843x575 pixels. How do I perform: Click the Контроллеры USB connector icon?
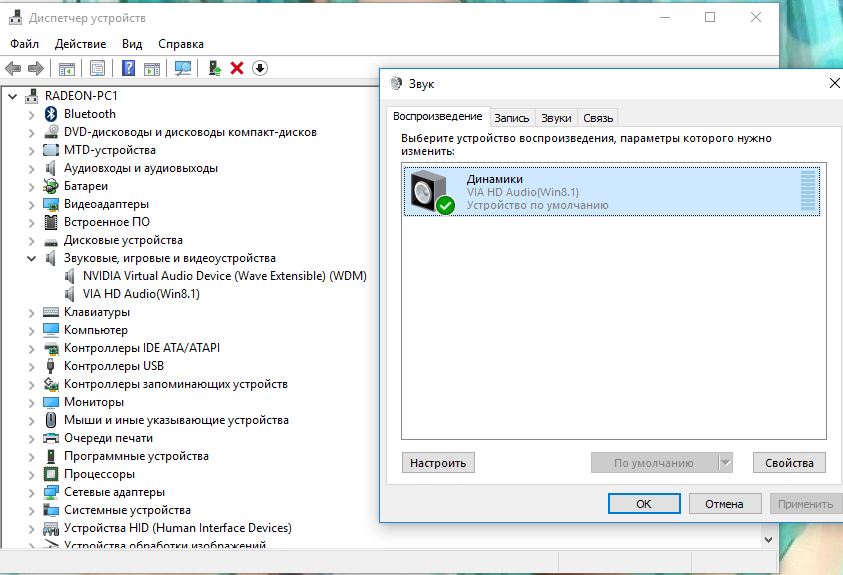pyautogui.click(x=51, y=366)
